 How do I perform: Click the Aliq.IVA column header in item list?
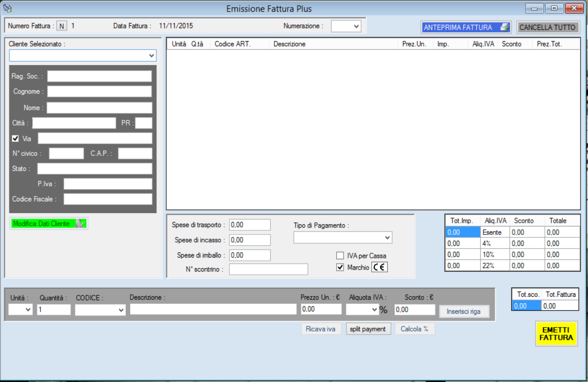click(x=484, y=44)
